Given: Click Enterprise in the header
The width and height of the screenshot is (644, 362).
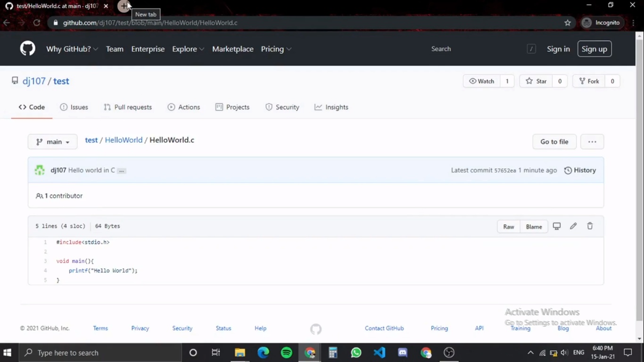Looking at the screenshot, I should pyautogui.click(x=148, y=49).
